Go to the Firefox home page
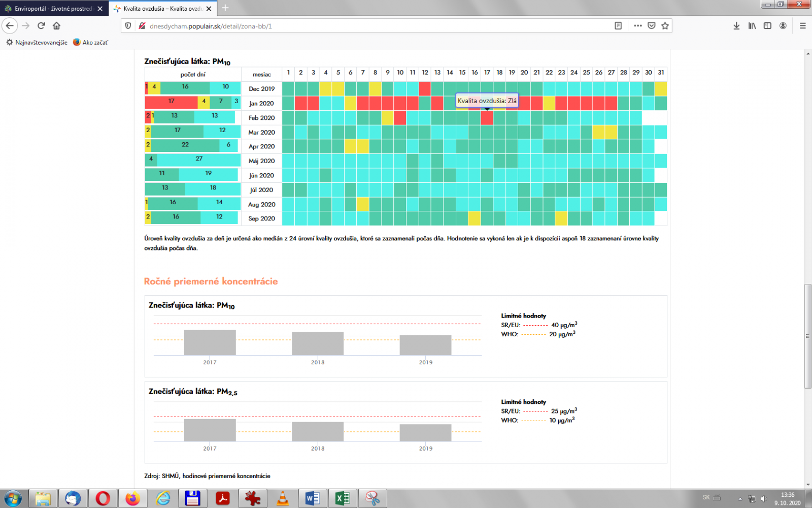Viewport: 812px width, 508px height. [x=56, y=26]
